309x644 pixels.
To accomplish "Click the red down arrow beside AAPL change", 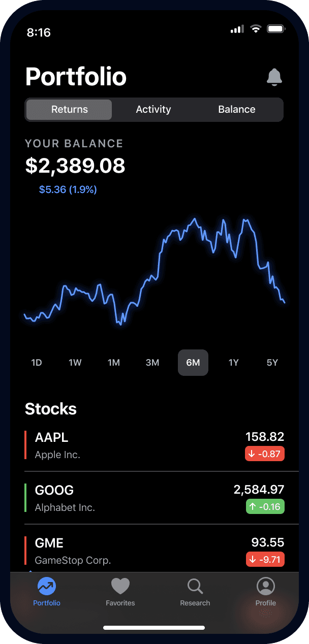I will click(x=252, y=454).
